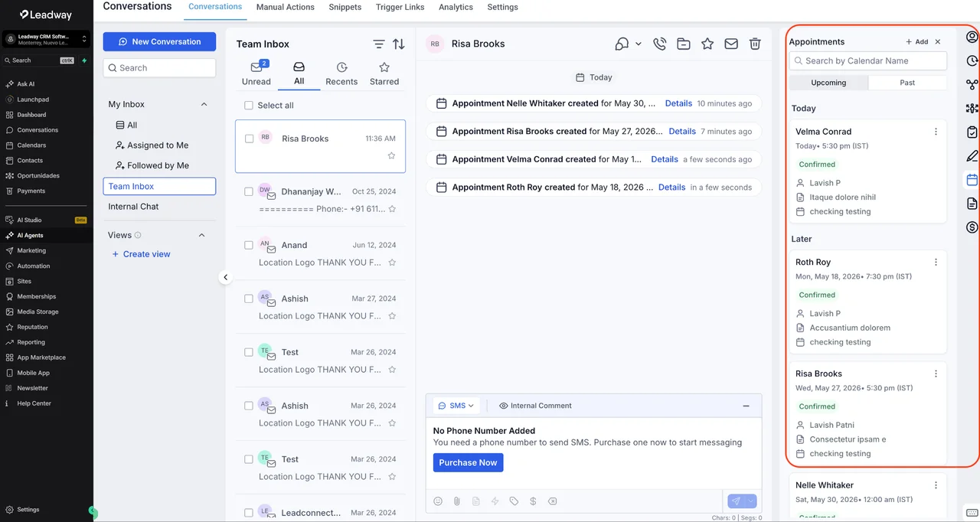Insert emoji in message composer
The width and height of the screenshot is (980, 522).
(438, 501)
